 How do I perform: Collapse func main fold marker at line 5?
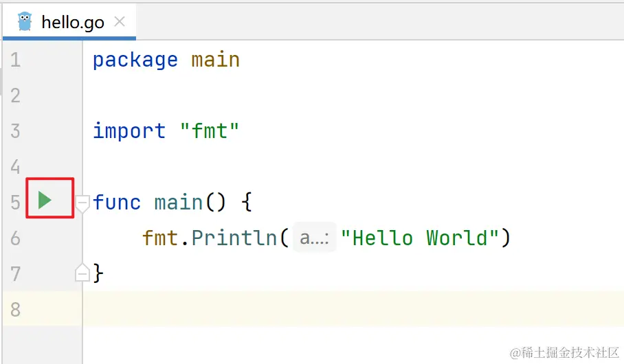click(82, 203)
